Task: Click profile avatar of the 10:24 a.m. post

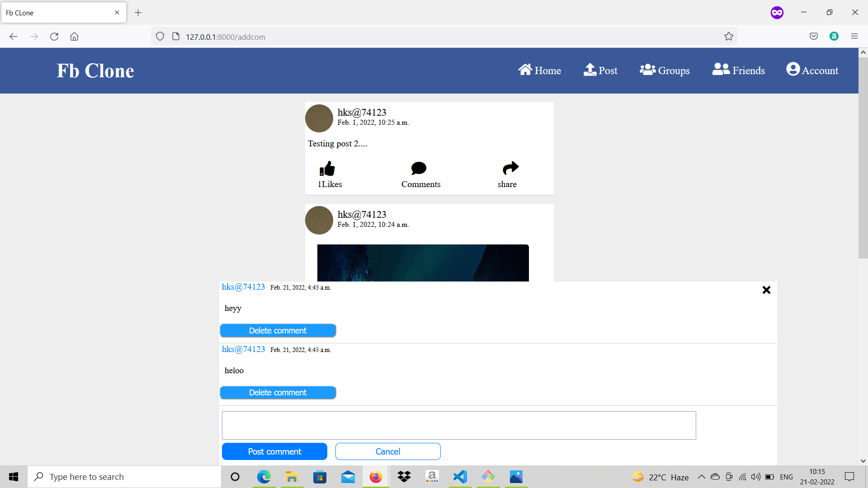Action: [319, 221]
